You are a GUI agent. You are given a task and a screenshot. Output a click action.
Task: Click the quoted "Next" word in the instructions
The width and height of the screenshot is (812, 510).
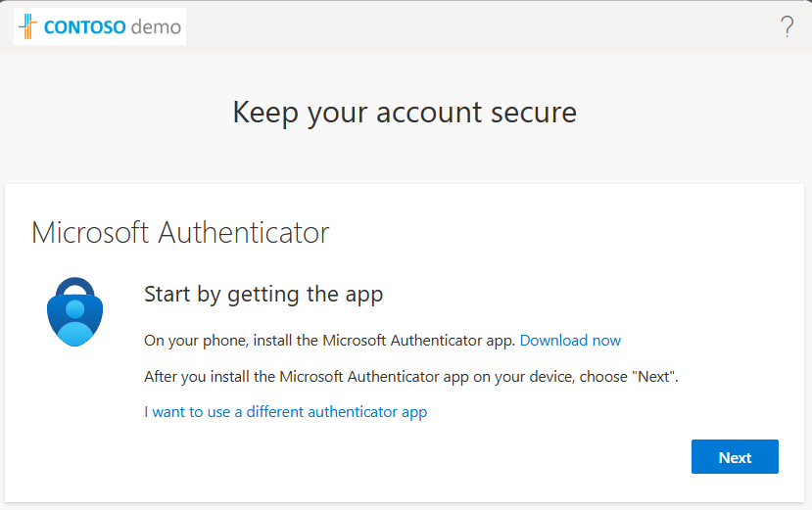(654, 377)
